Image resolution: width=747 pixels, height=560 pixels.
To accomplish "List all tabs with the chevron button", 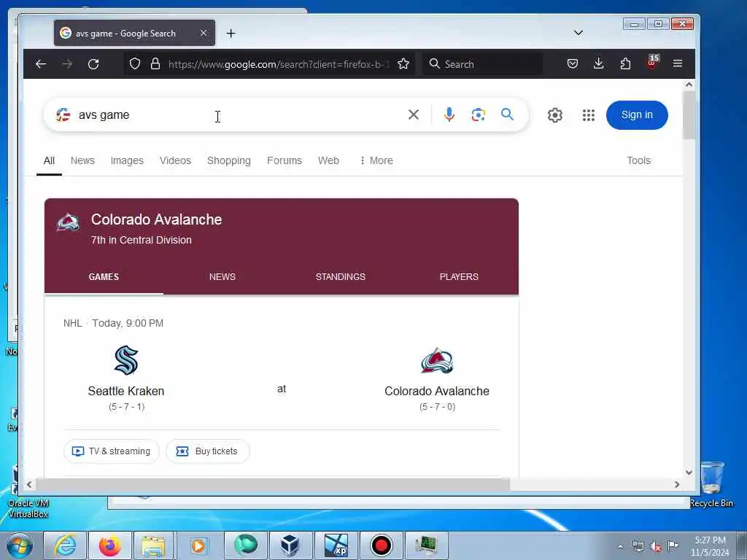I will (x=578, y=32).
